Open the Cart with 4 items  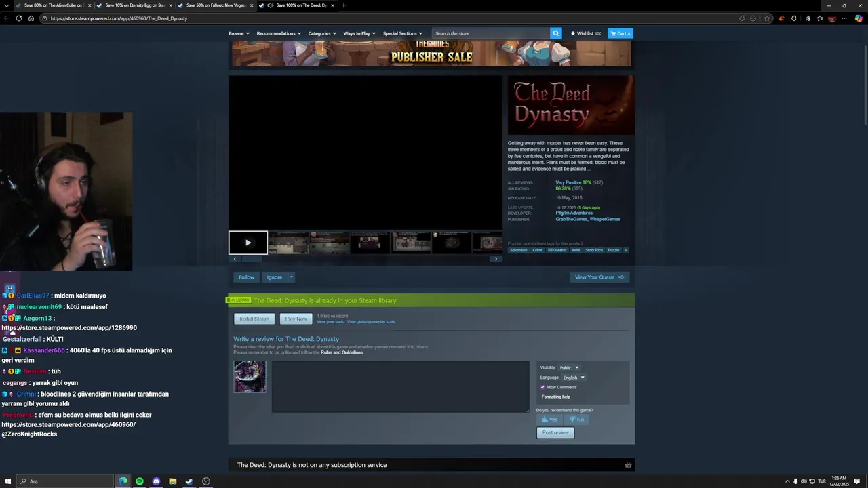click(620, 33)
